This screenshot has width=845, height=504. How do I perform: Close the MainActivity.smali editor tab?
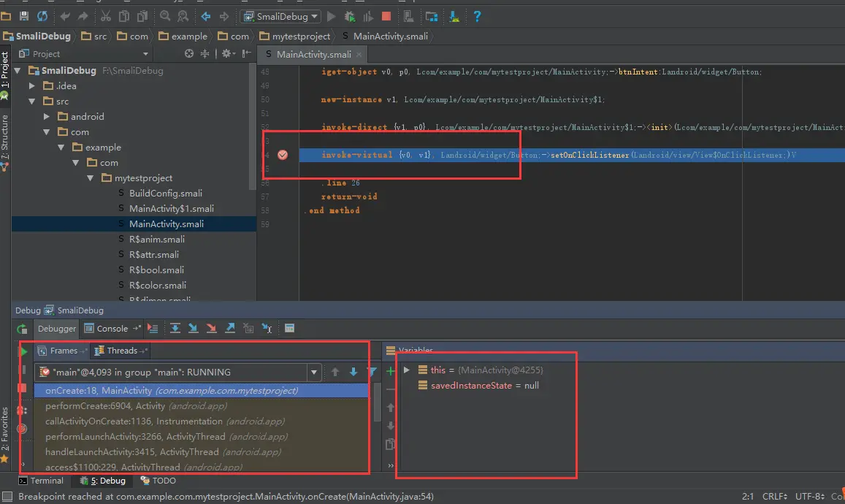click(x=359, y=55)
